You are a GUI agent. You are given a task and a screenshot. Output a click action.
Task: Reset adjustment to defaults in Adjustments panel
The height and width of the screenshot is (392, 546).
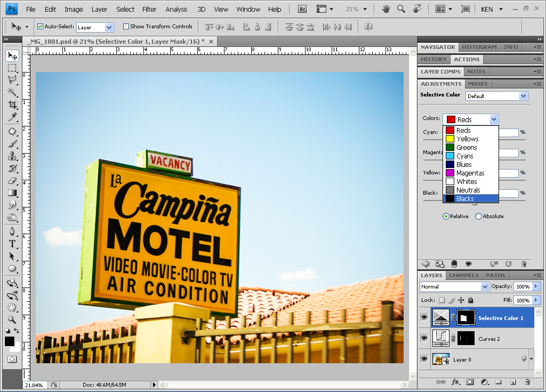point(508,264)
